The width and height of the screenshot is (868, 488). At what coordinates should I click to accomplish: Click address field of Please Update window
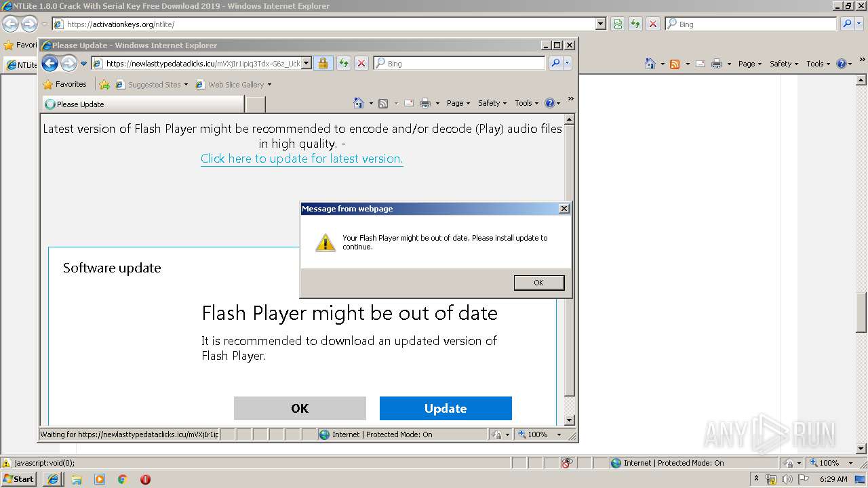click(x=203, y=63)
